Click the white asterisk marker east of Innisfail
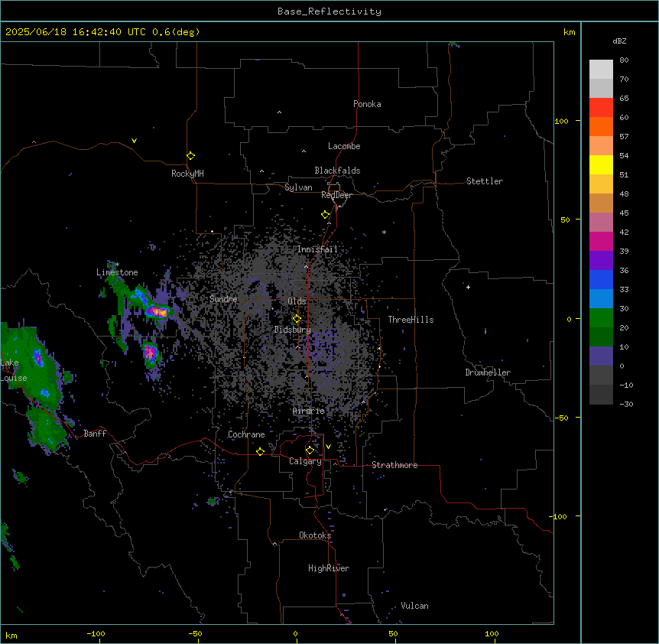The image size is (659, 644). tap(384, 232)
